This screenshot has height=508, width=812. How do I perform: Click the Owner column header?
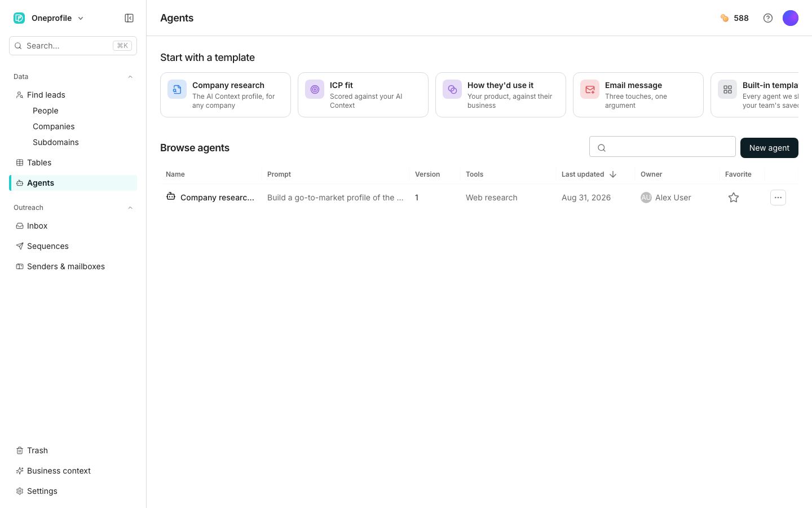[651, 174]
